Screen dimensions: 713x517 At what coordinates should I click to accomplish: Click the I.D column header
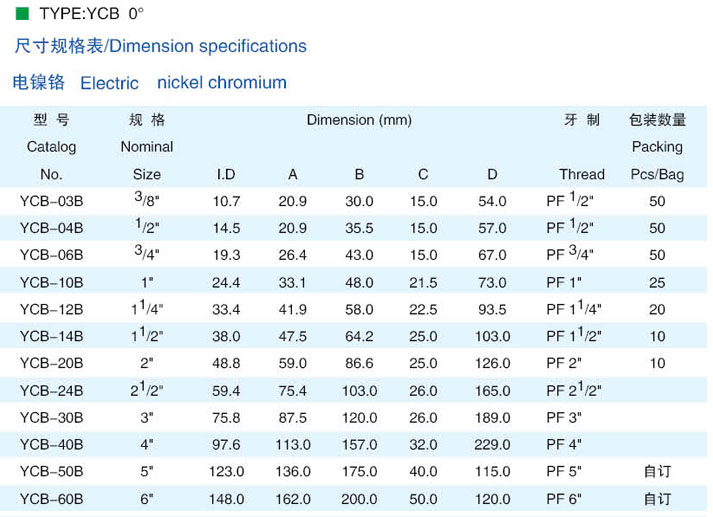tap(226, 174)
